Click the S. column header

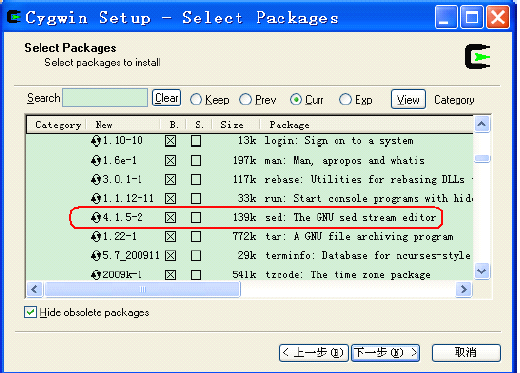(199, 125)
